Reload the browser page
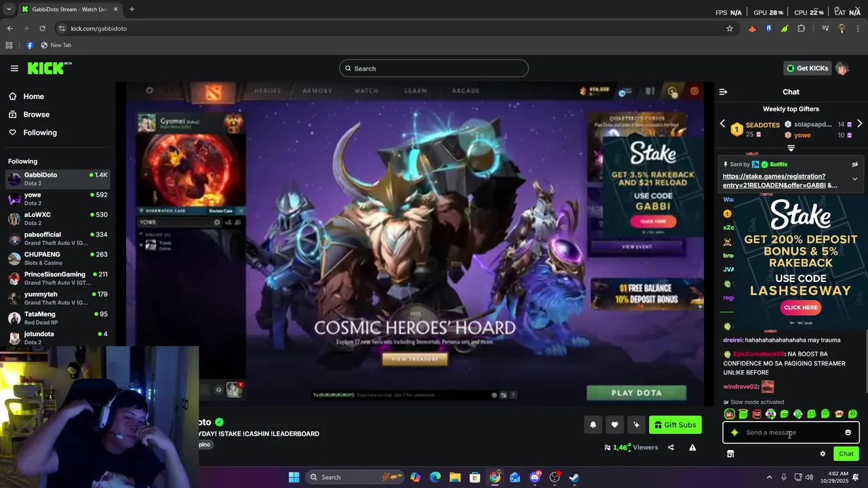Image resolution: width=868 pixels, height=488 pixels. (42, 28)
